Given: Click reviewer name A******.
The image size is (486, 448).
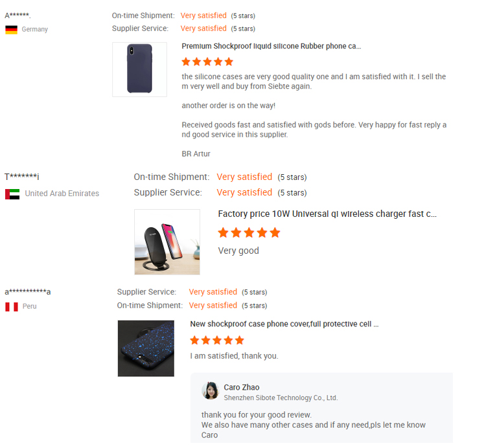Looking at the screenshot, I should click(17, 15).
